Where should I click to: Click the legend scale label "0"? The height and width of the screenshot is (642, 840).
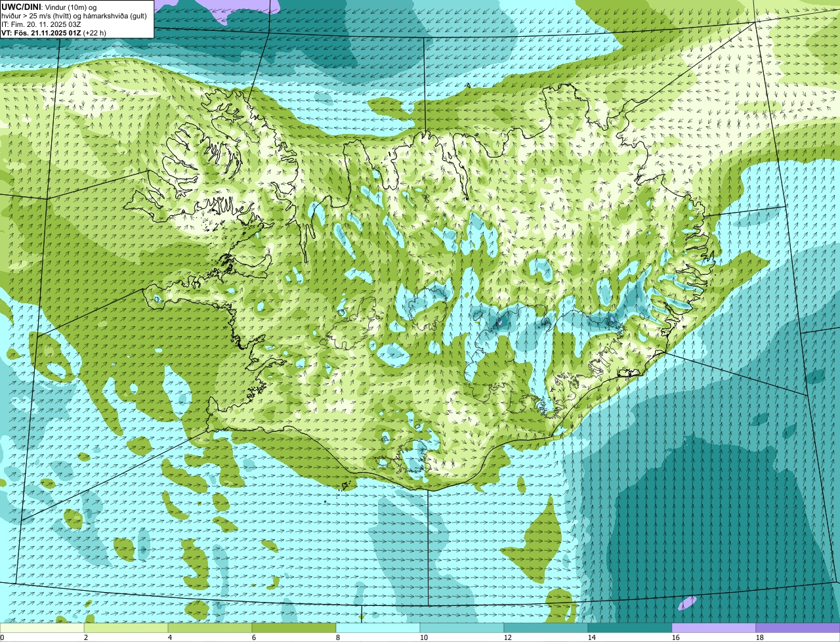point(3,637)
